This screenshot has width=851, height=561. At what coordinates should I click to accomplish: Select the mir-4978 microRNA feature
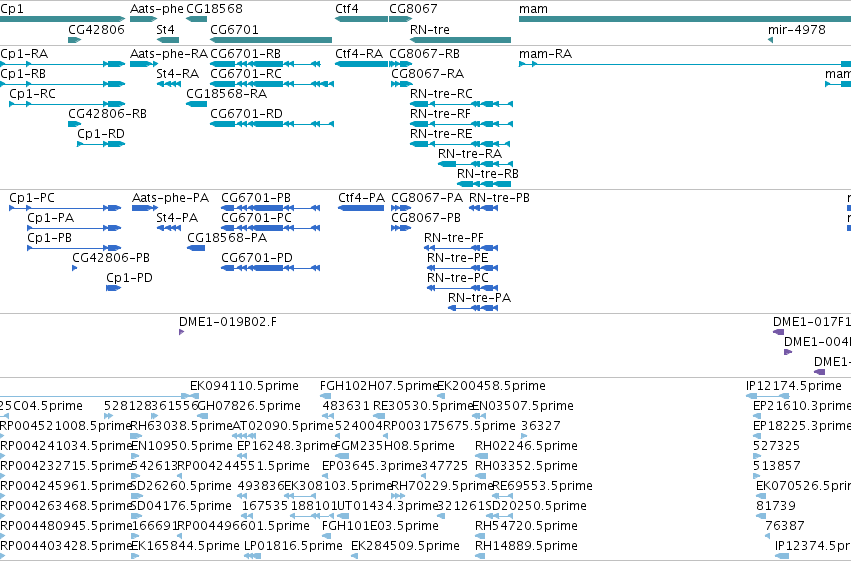(x=771, y=40)
